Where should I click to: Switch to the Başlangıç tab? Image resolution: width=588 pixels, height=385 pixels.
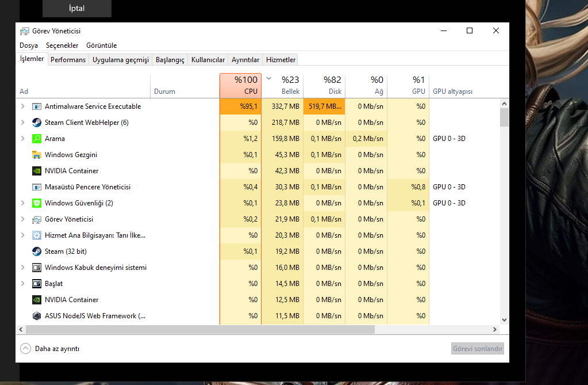[170, 60]
